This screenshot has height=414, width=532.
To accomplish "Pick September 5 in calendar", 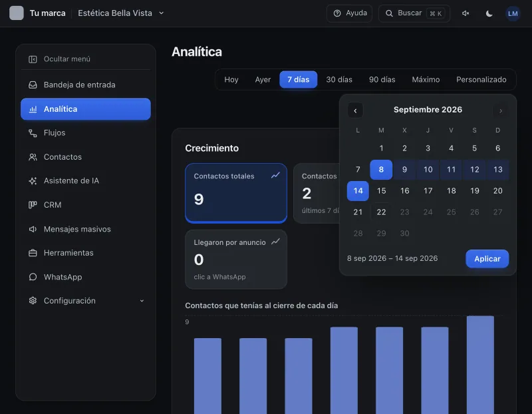I will 474,148.
